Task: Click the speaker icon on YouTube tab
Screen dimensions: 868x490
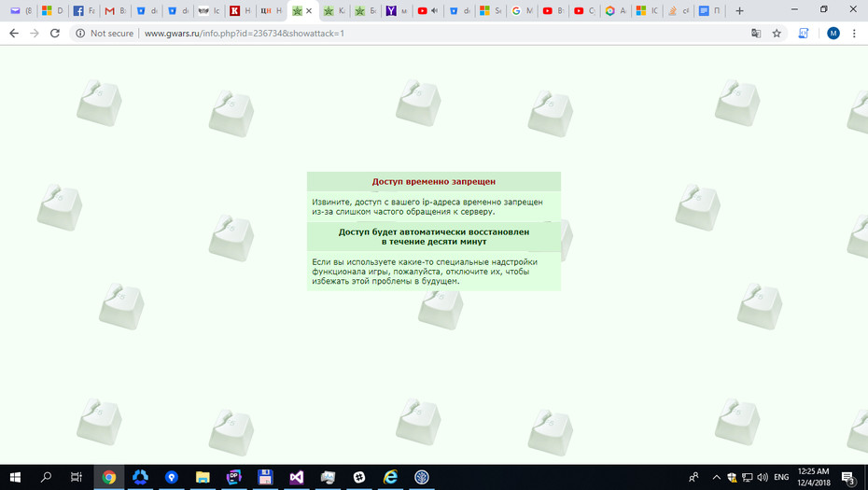Action: [435, 10]
